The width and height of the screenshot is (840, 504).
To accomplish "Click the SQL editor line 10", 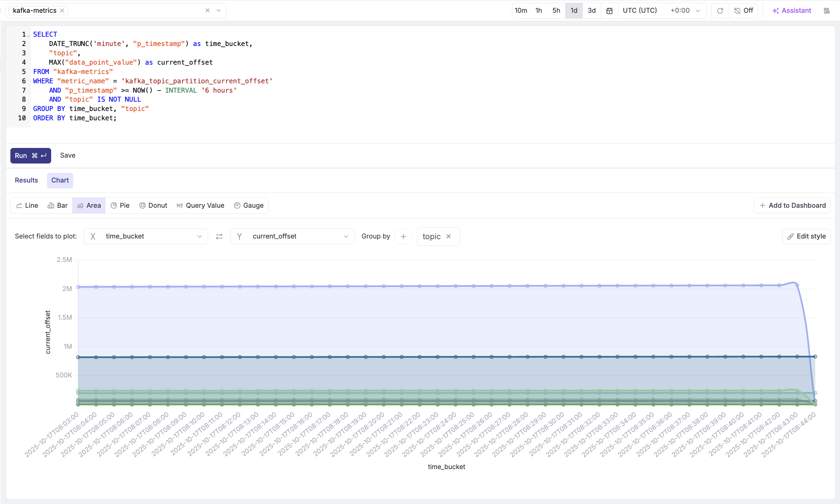I will point(75,118).
